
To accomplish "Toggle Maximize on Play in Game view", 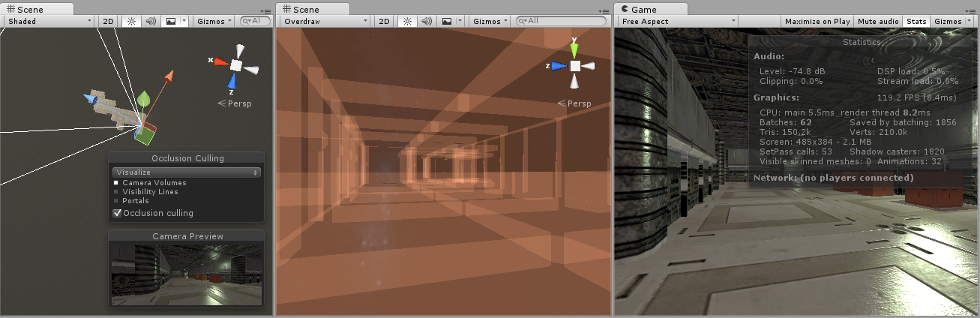I will [817, 21].
